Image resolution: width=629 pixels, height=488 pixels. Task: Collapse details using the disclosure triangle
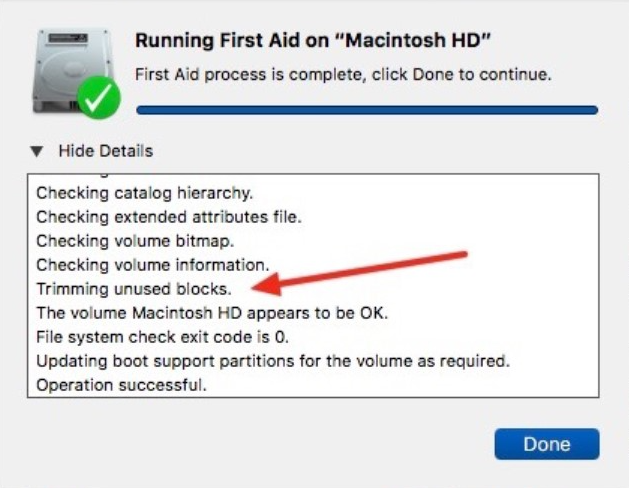[x=37, y=151]
